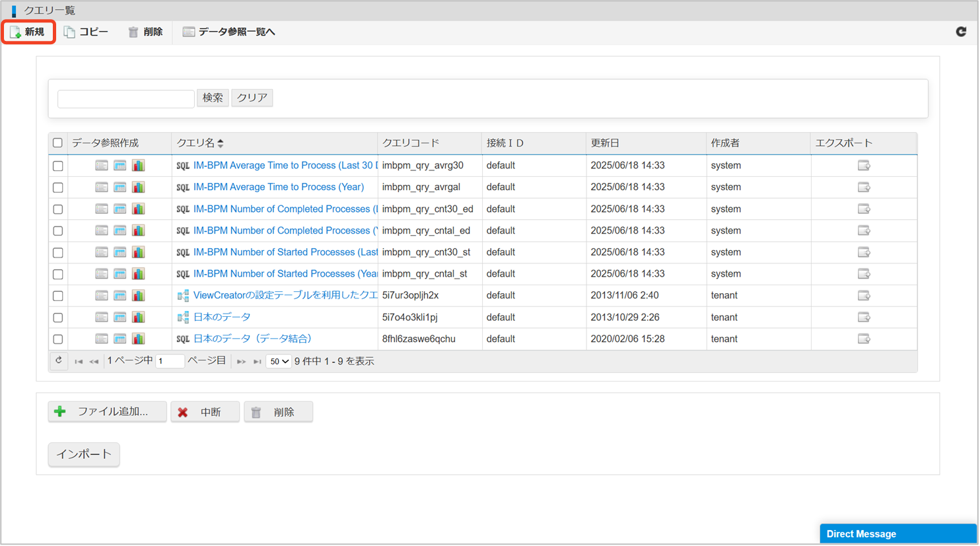Screen dimensions: 980x546
Task: Export the 8fhl6zaswe6qchu query
Action: coord(864,339)
